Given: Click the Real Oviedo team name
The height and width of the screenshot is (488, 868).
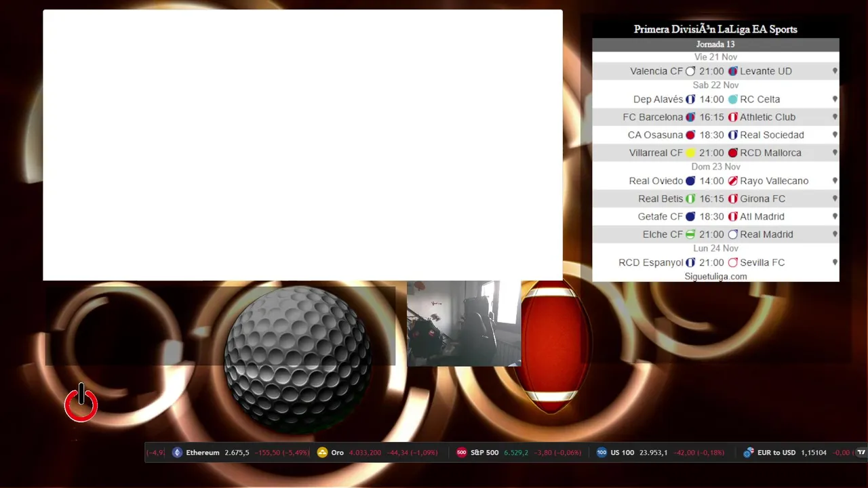Looking at the screenshot, I should (x=656, y=181).
